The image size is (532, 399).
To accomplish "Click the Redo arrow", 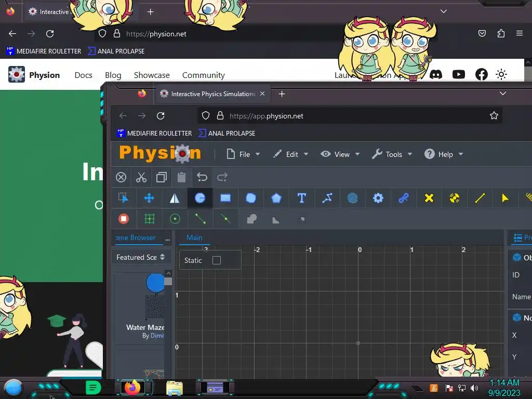I will point(222,177).
